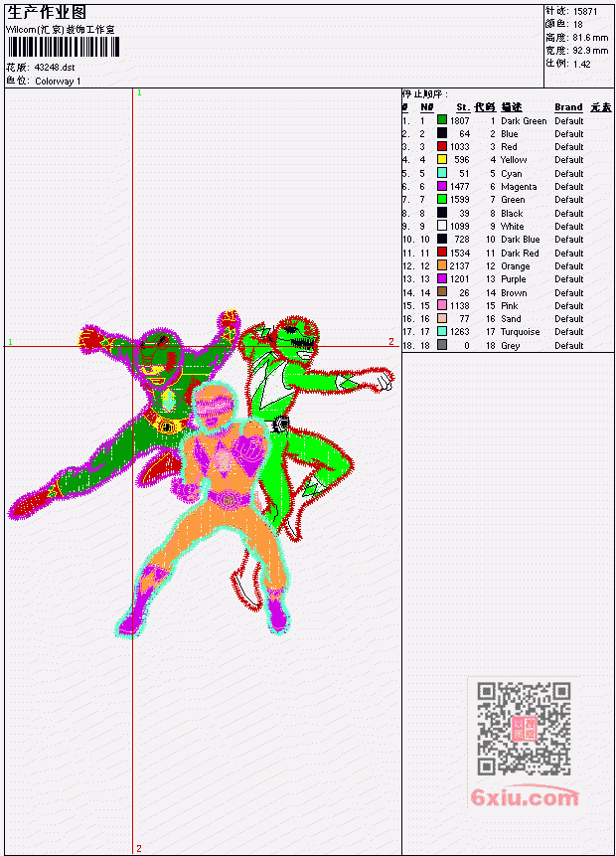
Task: Click the St. column header
Action: coord(463,107)
